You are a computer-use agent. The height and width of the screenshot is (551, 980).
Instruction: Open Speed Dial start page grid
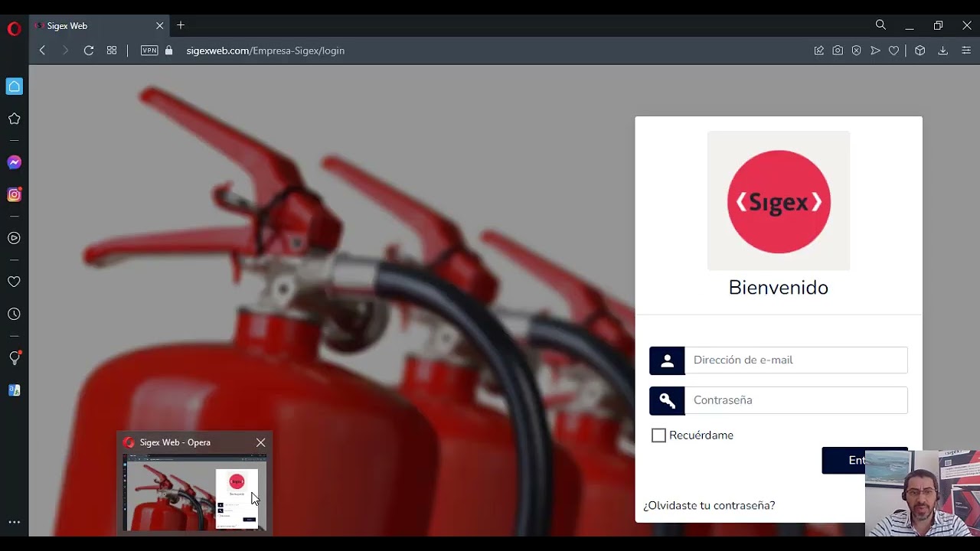point(112,51)
